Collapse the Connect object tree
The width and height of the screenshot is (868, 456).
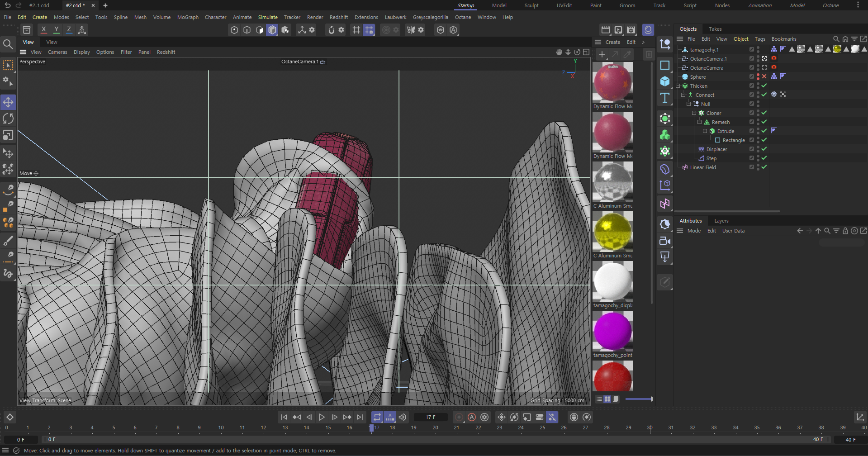point(683,95)
